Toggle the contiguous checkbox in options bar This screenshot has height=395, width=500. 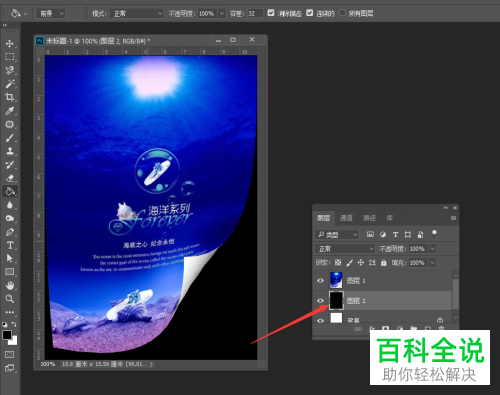310,13
